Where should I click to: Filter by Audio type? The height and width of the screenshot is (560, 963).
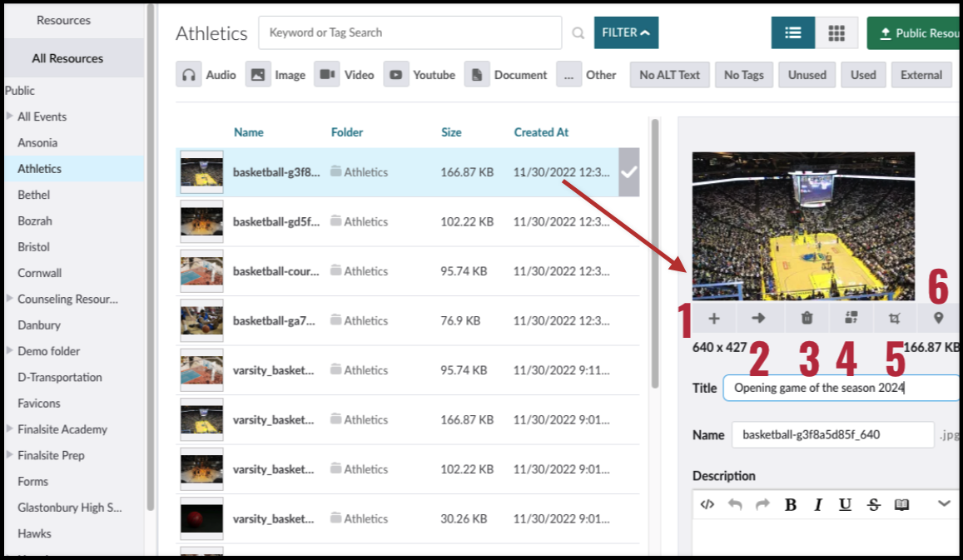[x=206, y=74]
